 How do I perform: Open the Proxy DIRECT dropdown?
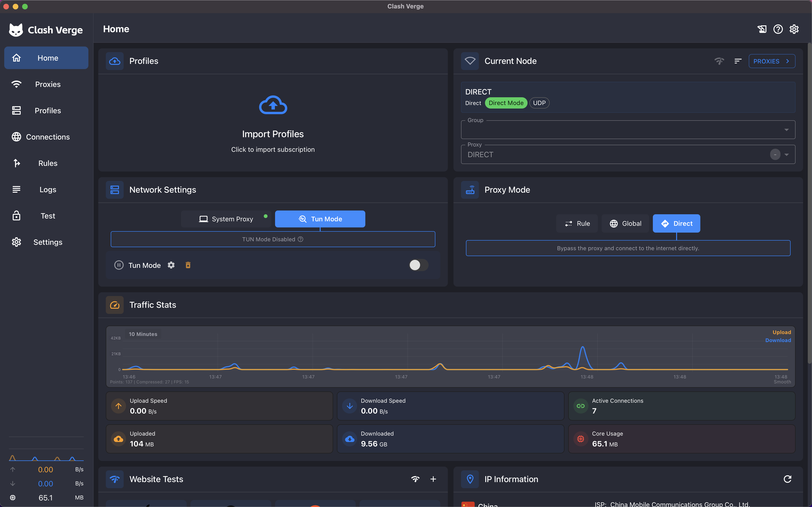628,155
